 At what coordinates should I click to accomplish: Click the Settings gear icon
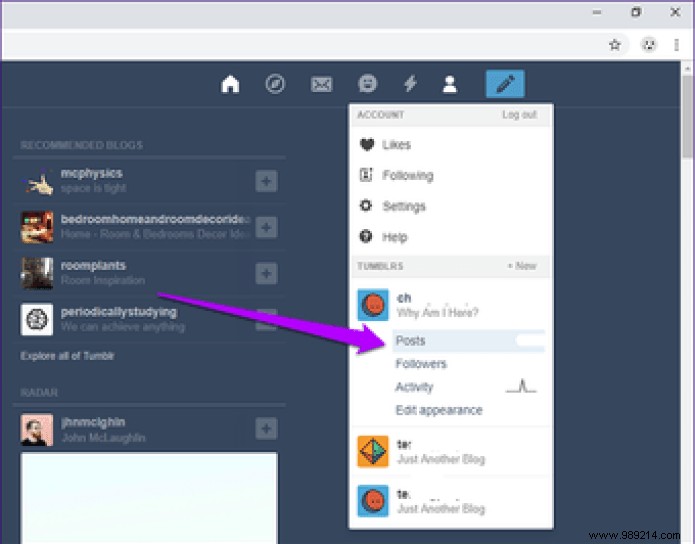point(366,206)
